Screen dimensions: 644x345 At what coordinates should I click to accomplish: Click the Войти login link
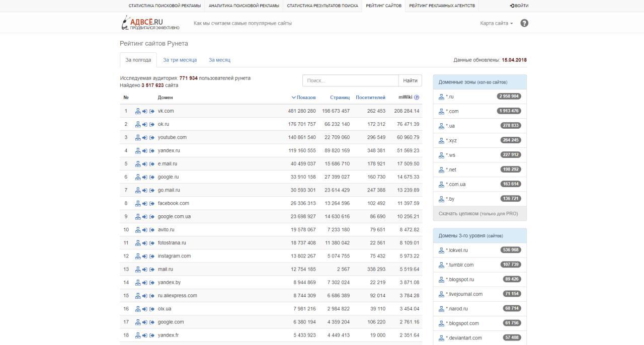tap(519, 6)
